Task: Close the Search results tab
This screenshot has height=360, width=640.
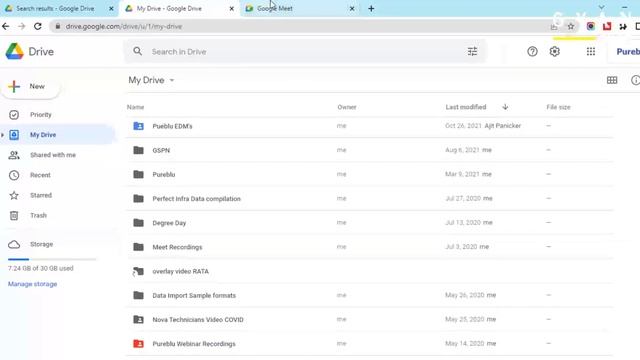Action: 111,9
